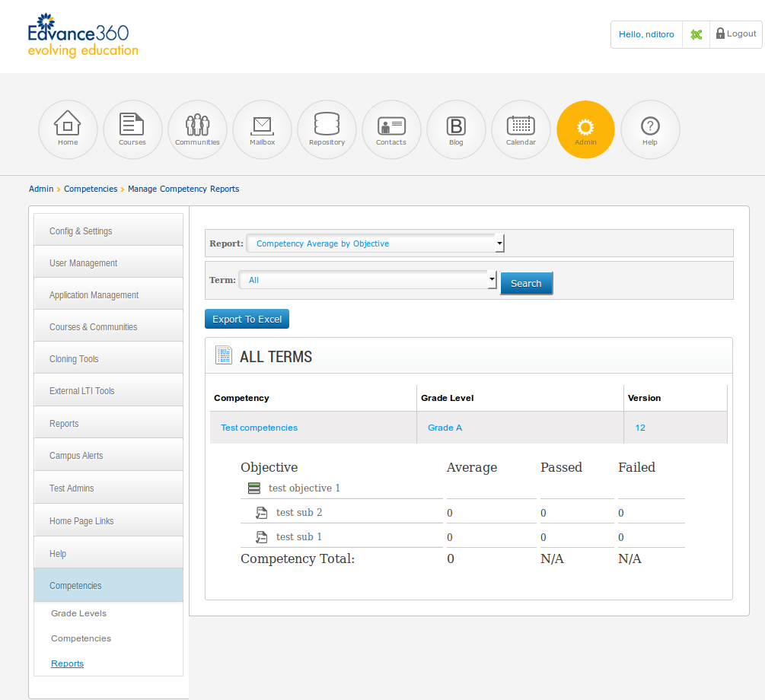Expand the Competencies sidebar section
The width and height of the screenshot is (765, 700).
coord(108,586)
